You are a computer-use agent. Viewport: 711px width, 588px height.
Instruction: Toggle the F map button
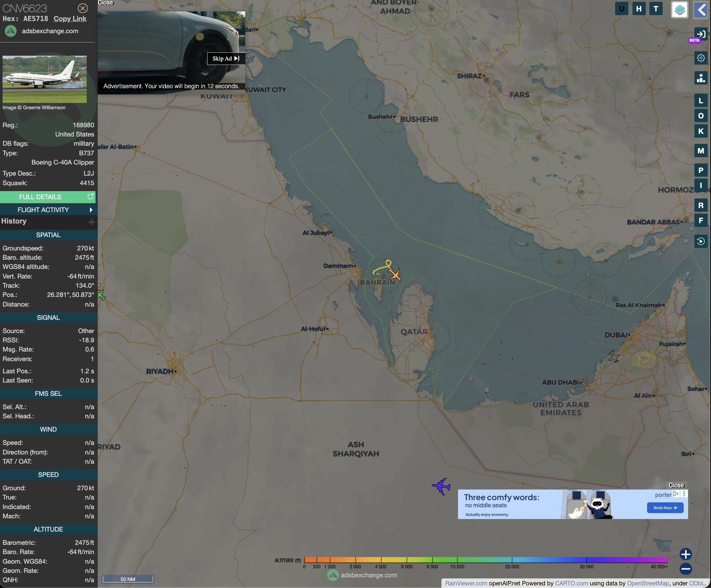click(x=701, y=221)
